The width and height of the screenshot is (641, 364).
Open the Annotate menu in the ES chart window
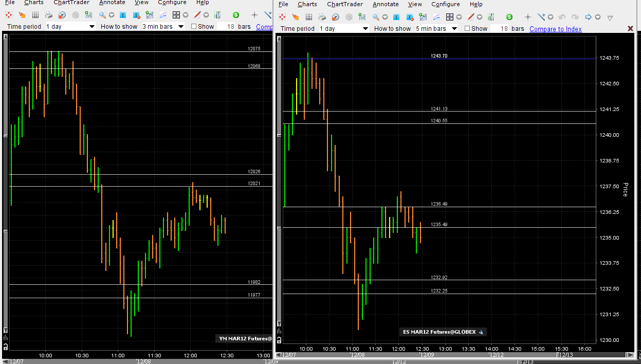coord(386,4)
